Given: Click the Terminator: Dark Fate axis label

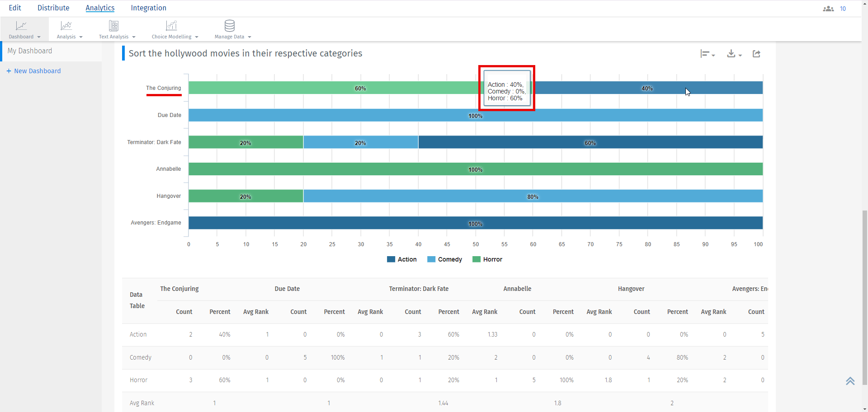Looking at the screenshot, I should (x=154, y=142).
